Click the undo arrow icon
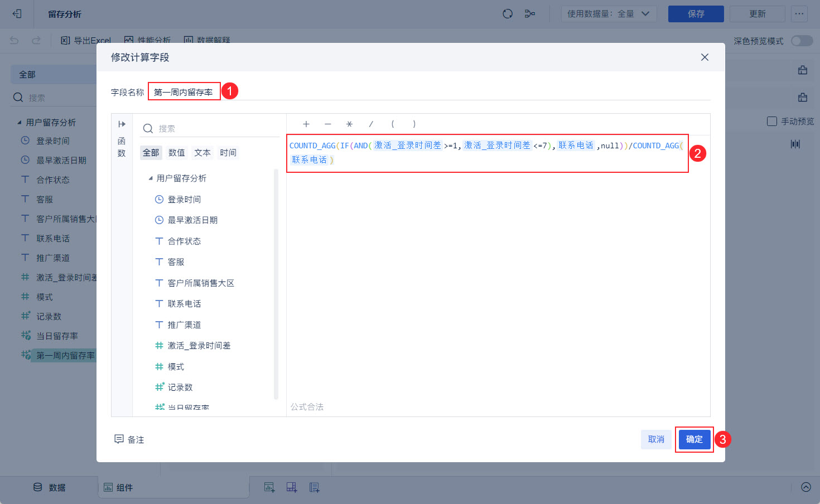Viewport: 820px width, 504px height. 15,40
